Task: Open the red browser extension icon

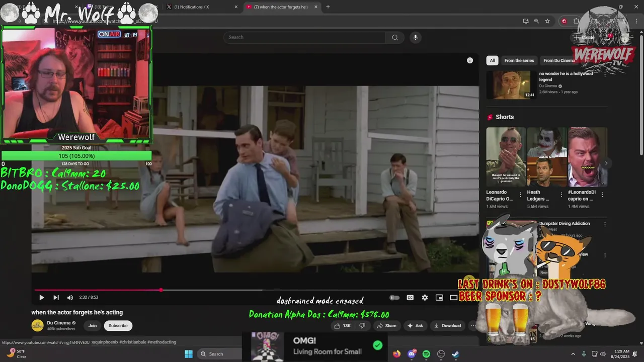Action: pyautogui.click(x=564, y=21)
